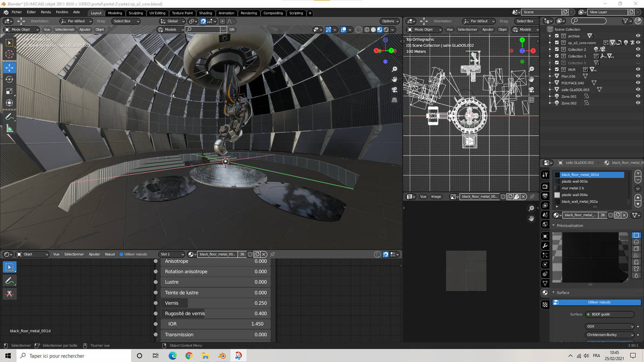644x362 pixels.
Task: Click the Vernis value slider field
Action: [x=215, y=303]
